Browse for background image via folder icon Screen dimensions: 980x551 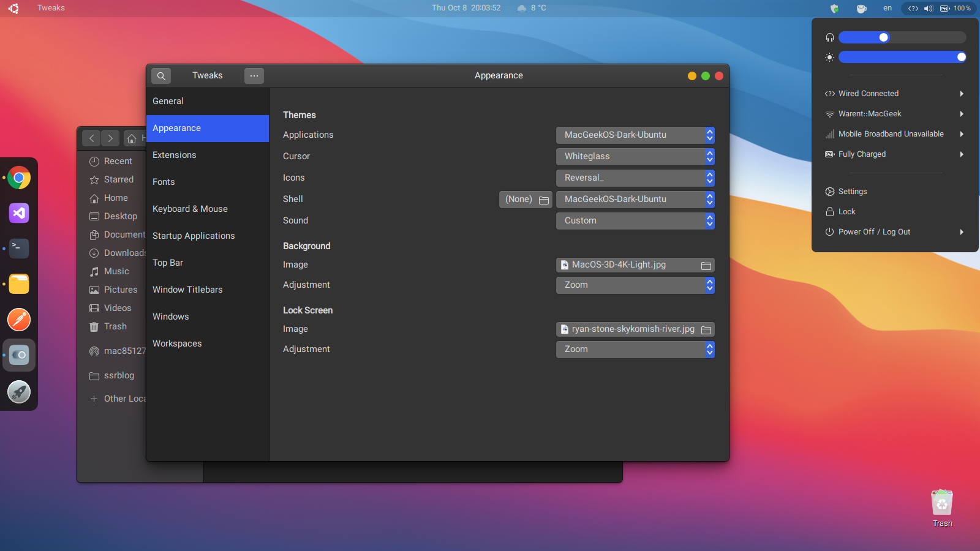(706, 266)
